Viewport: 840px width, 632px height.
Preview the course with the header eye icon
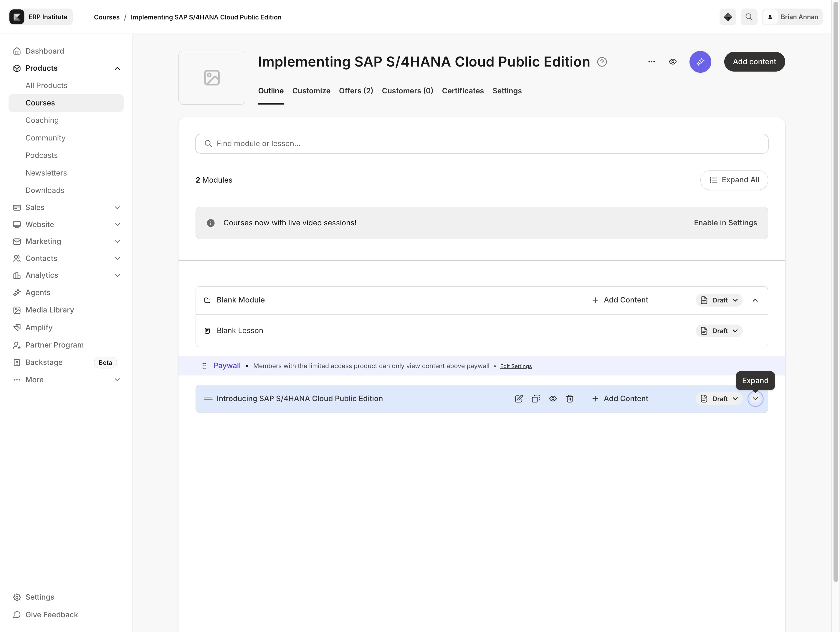(x=672, y=62)
